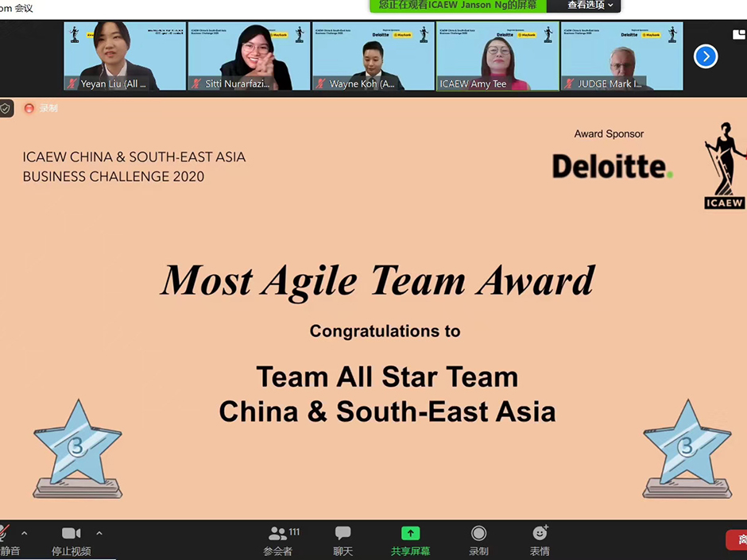Open the Chat (聊天) icon
Viewport: 747px width, 560px height.
click(343, 533)
